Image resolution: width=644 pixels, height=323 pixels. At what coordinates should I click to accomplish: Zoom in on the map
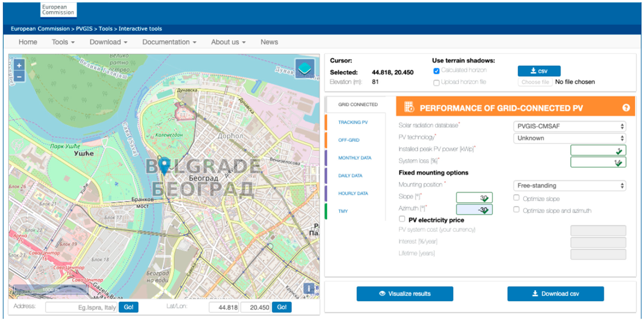point(19,65)
